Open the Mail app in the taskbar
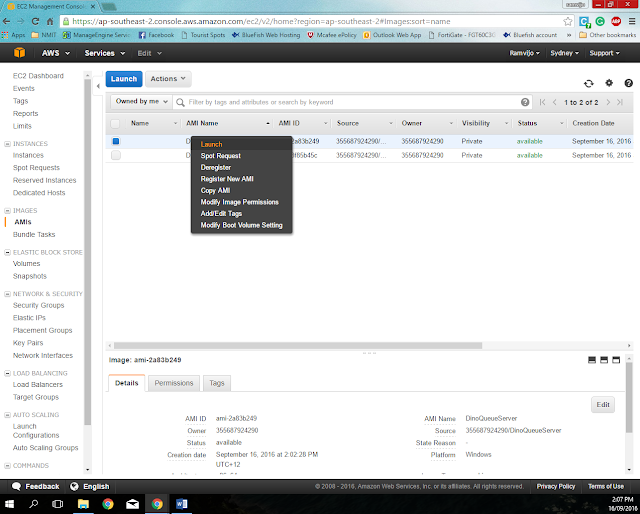The image size is (640, 514). [132, 504]
